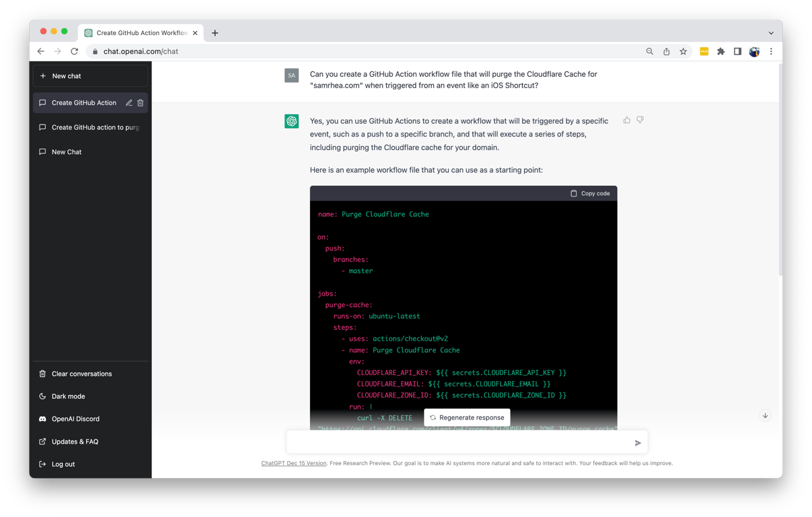The height and width of the screenshot is (517, 812).
Task: Toggle Dark mode
Action: (x=90, y=397)
